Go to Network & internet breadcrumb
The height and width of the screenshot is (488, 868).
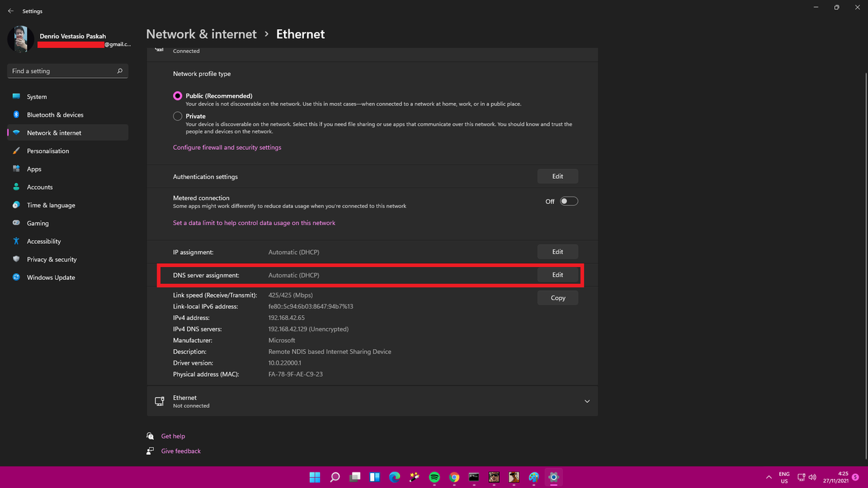tap(201, 34)
